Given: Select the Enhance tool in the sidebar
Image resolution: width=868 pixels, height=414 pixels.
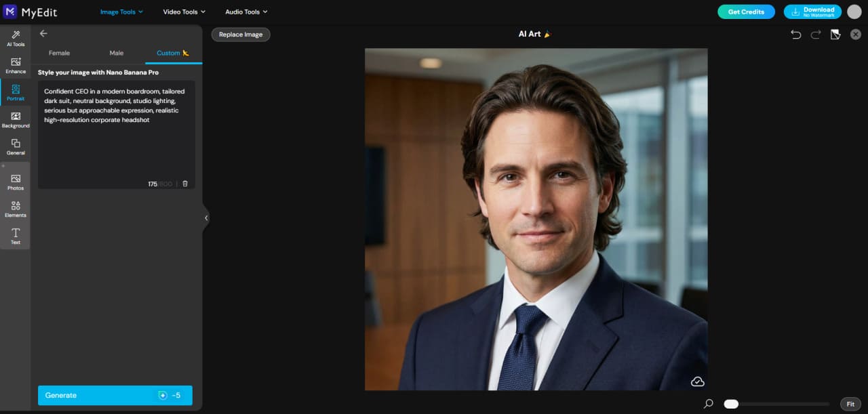Looking at the screenshot, I should pos(15,66).
